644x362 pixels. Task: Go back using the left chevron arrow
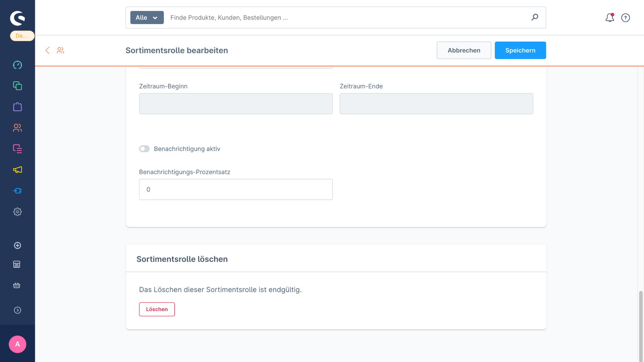point(47,50)
